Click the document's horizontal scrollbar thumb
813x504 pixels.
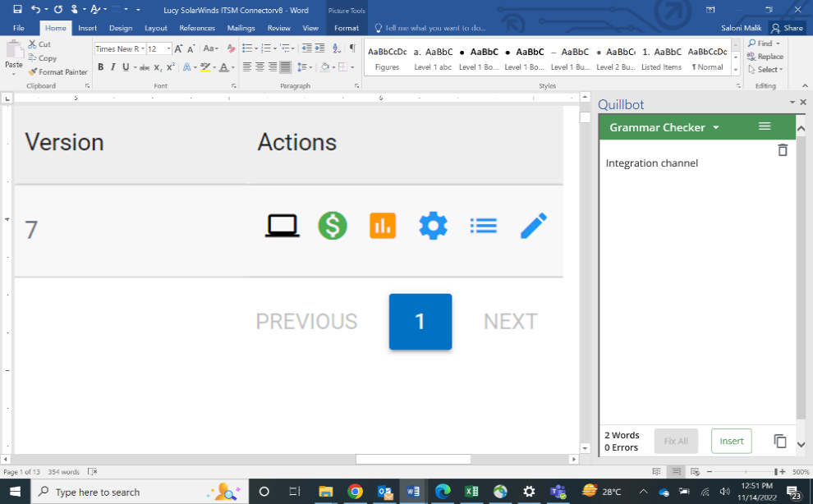(413, 460)
